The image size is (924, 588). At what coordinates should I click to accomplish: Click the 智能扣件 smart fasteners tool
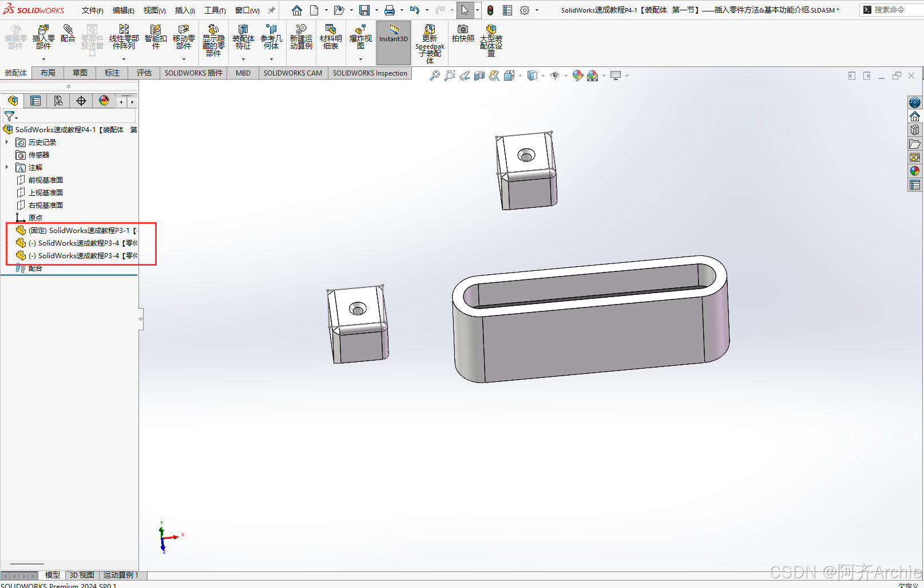tap(156, 37)
